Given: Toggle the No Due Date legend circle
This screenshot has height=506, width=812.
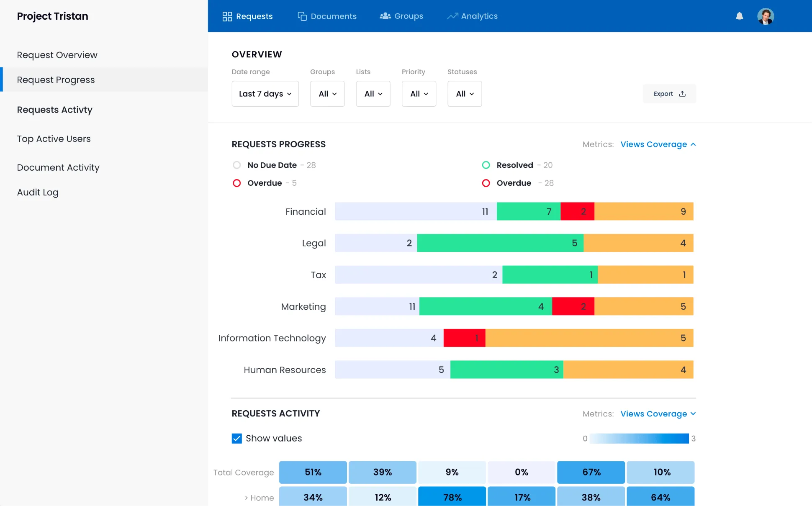Looking at the screenshot, I should click(x=236, y=165).
